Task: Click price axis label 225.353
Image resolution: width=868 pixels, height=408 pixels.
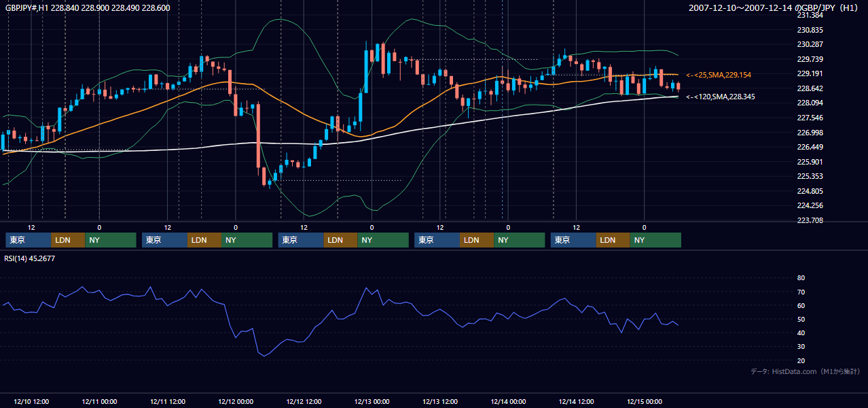Action: tap(810, 176)
